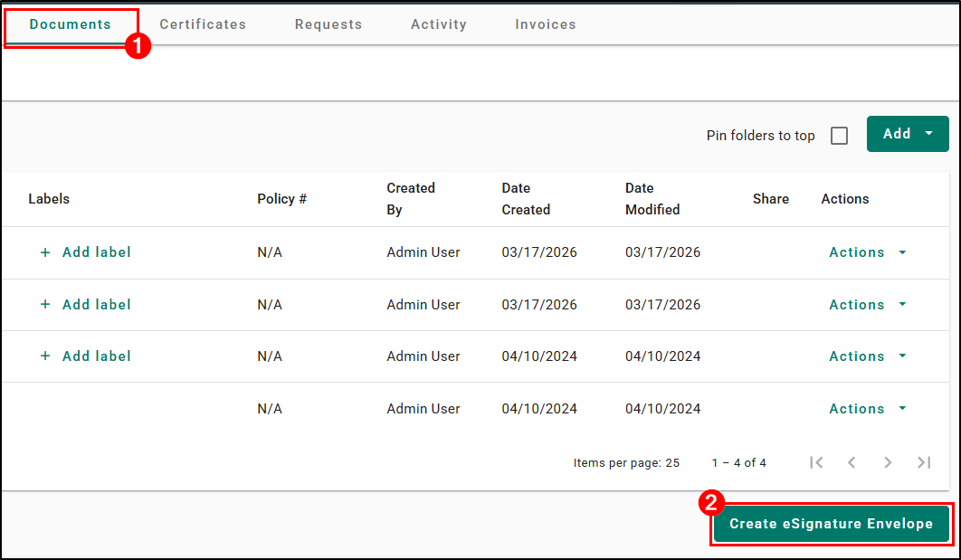
Task: Click the Create eSignature Envelope button
Action: [x=831, y=524]
